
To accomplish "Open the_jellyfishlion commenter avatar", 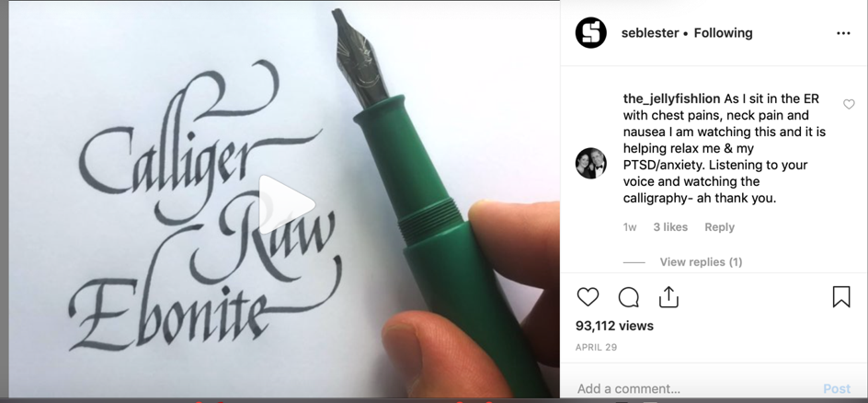I will click(591, 163).
